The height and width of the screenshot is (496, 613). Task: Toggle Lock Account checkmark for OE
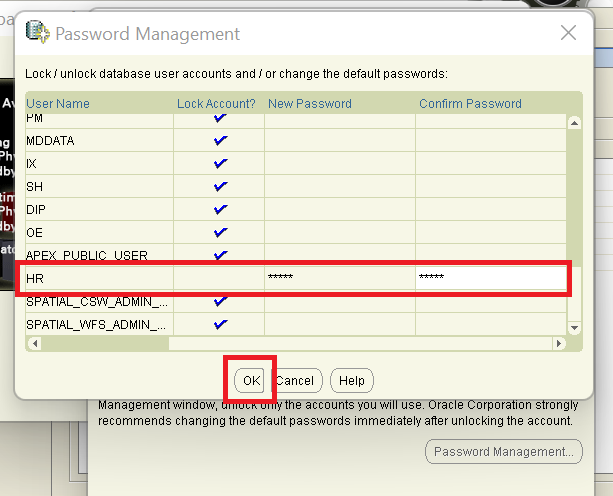pos(220,233)
